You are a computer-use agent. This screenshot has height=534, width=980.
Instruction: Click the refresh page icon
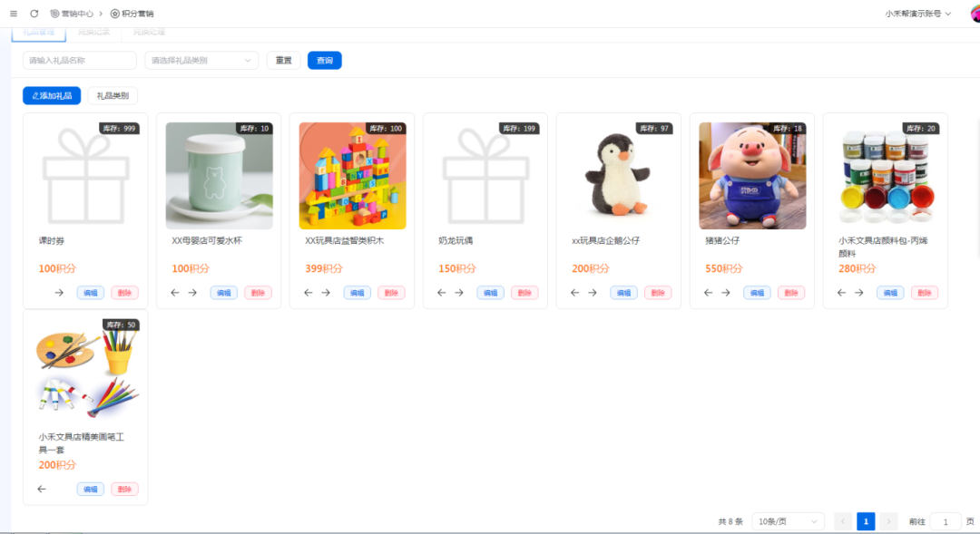tap(34, 14)
